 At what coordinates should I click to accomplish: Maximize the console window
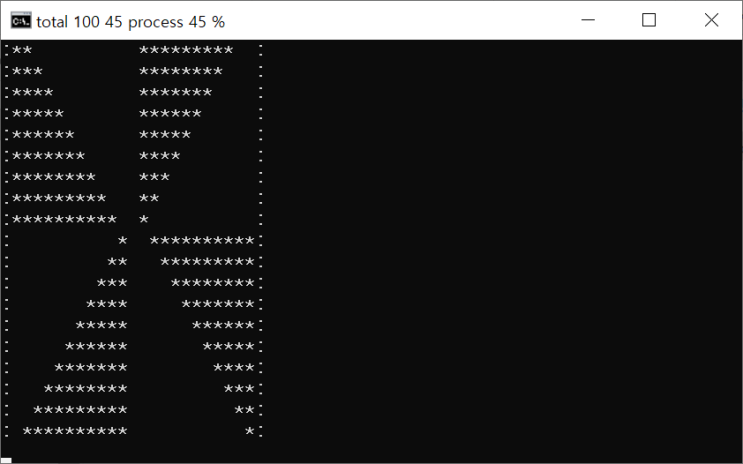coord(649,20)
